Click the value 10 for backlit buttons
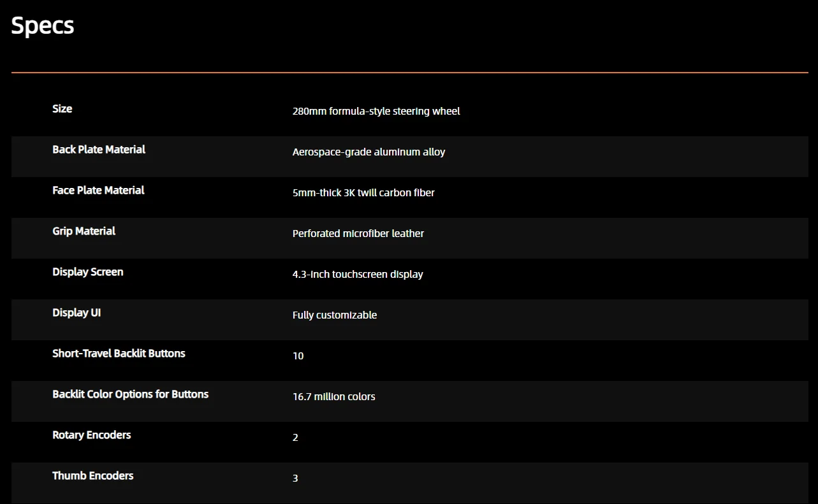This screenshot has width=818, height=504. click(298, 356)
